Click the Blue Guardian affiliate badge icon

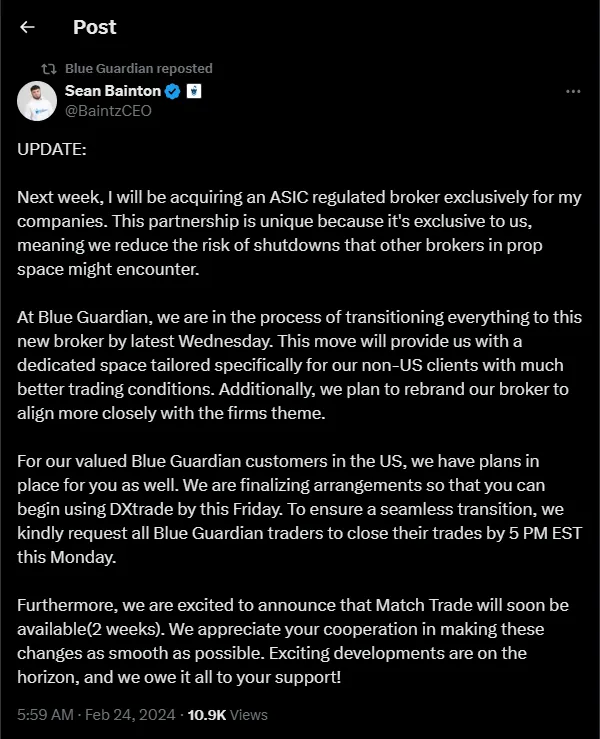194,91
